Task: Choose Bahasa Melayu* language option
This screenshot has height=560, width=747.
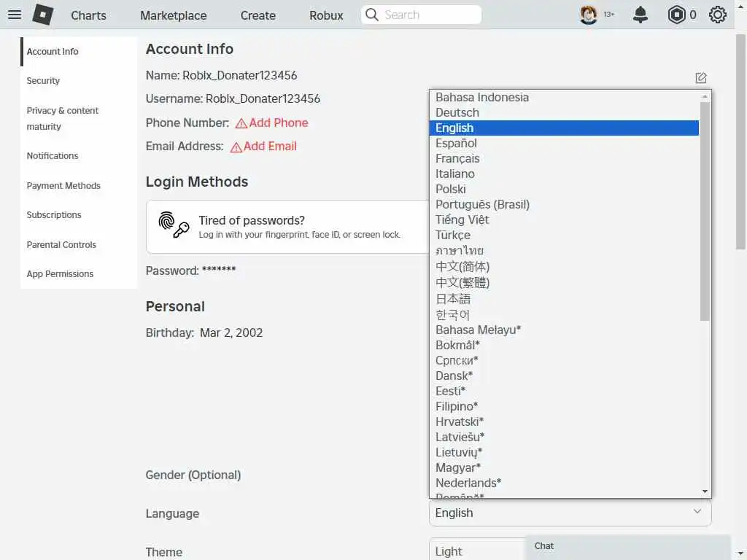Action: point(564,330)
